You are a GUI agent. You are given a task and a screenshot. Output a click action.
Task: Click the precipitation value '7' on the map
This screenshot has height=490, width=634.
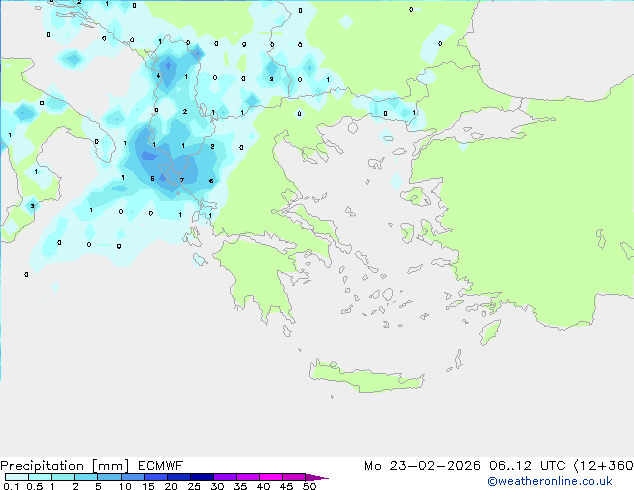click(x=182, y=180)
